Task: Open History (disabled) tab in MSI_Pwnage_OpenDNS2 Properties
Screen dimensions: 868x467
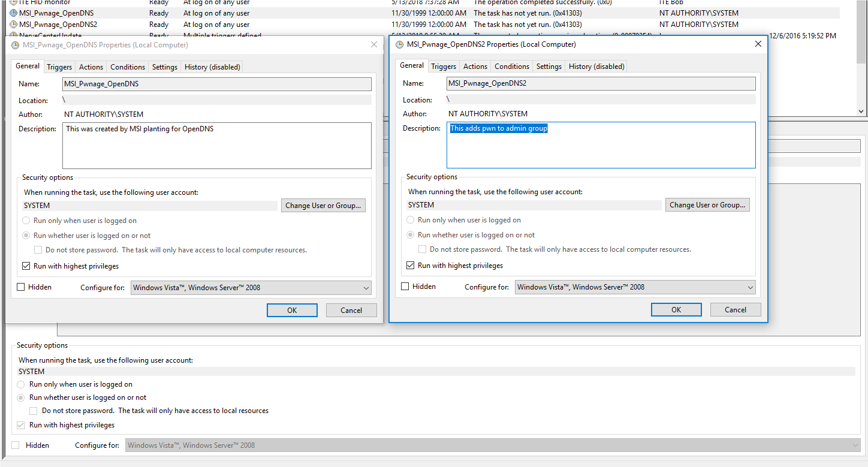Action: click(596, 67)
